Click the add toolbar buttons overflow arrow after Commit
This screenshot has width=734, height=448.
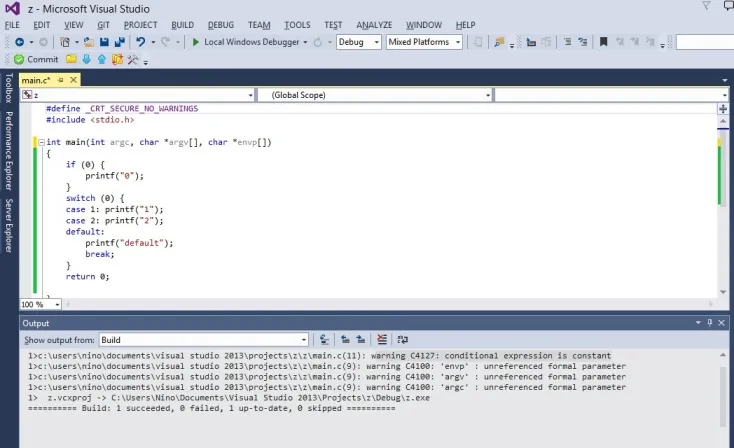[x=146, y=62]
